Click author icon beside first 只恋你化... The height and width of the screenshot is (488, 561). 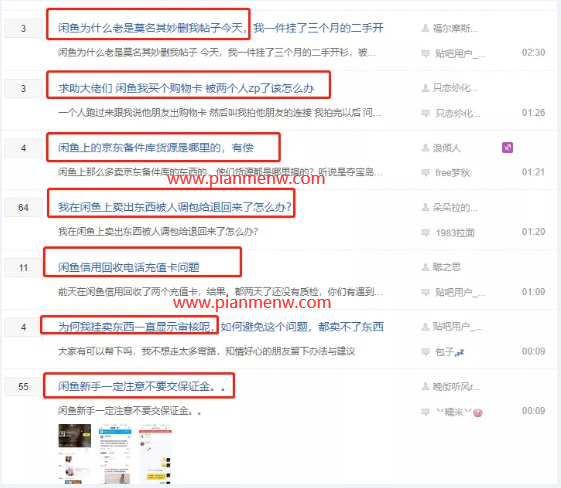(425, 88)
